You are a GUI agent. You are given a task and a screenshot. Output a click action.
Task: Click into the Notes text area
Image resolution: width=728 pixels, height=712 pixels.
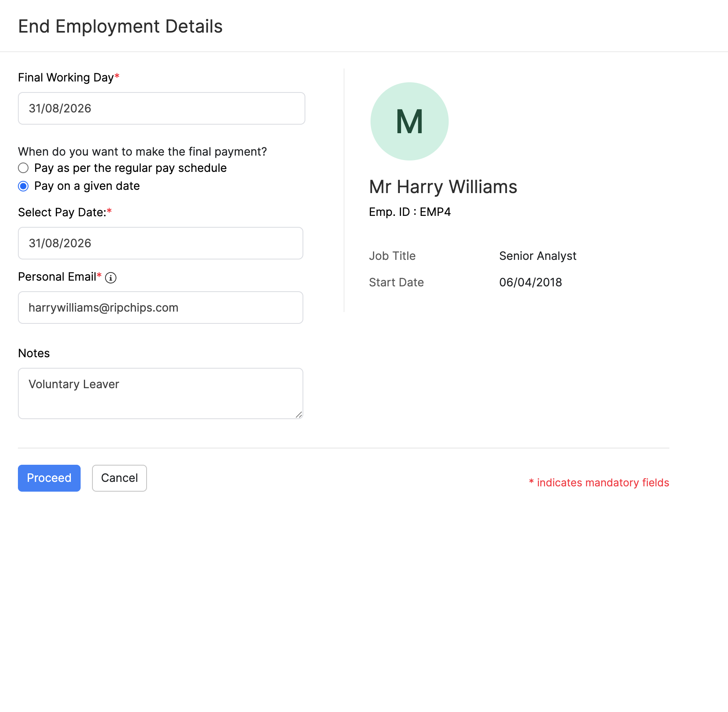point(161,393)
